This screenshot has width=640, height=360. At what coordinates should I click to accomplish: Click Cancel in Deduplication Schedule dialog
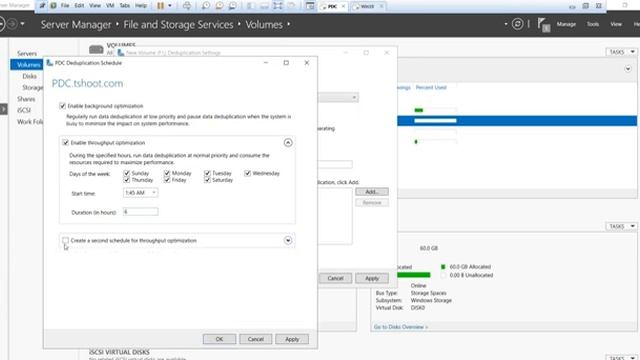click(256, 339)
